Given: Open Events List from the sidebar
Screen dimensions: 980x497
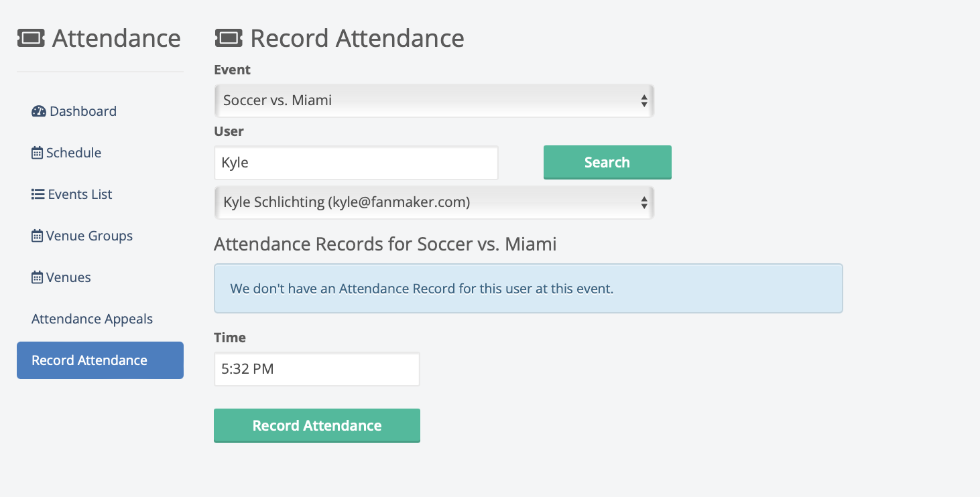Looking at the screenshot, I should coord(80,194).
